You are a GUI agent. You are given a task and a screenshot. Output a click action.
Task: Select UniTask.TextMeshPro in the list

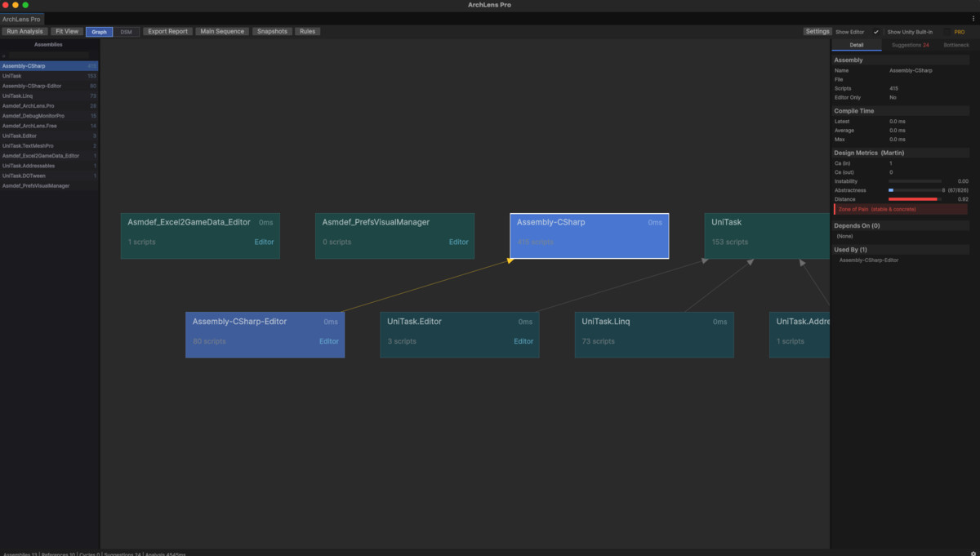click(x=49, y=145)
